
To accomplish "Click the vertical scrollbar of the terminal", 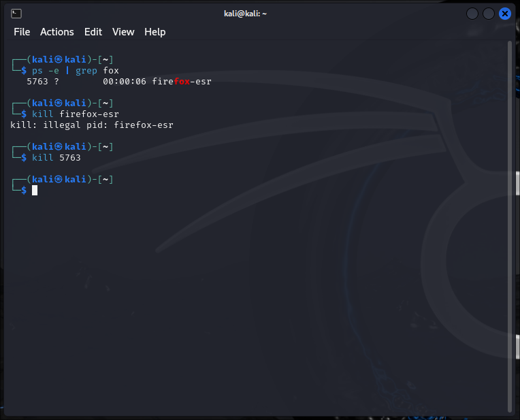I will click(510, 225).
